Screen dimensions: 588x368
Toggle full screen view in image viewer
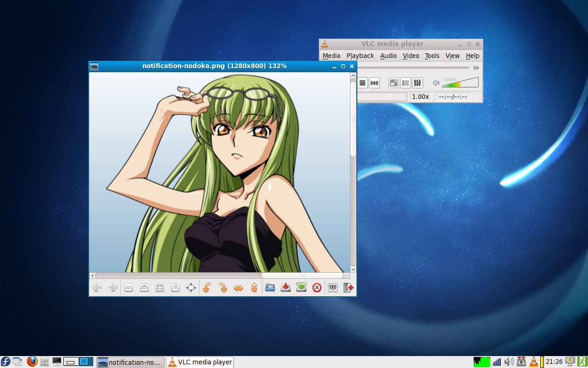click(x=191, y=288)
